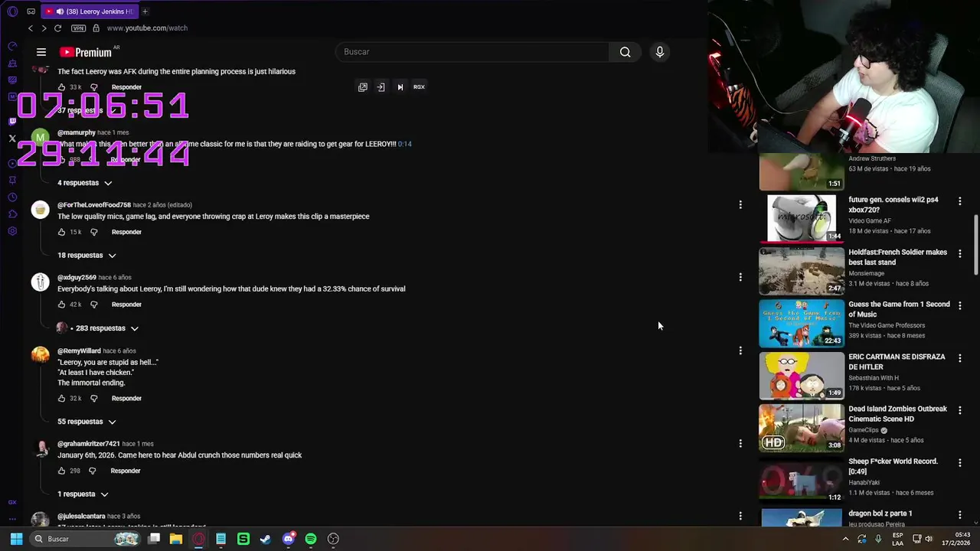Open a new browser tab with plus
The width and height of the screenshot is (980, 551).
(145, 11)
